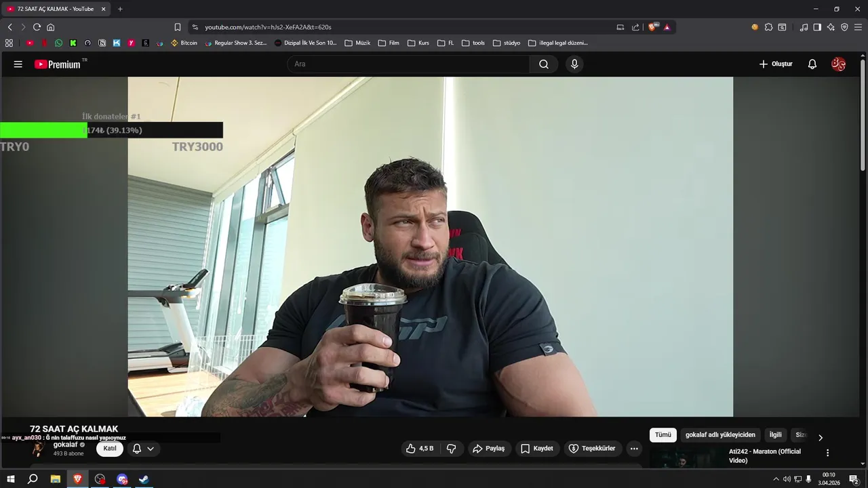The height and width of the screenshot is (488, 868).
Task: Open options for Ati242 Maraton video
Action: [x=827, y=453]
